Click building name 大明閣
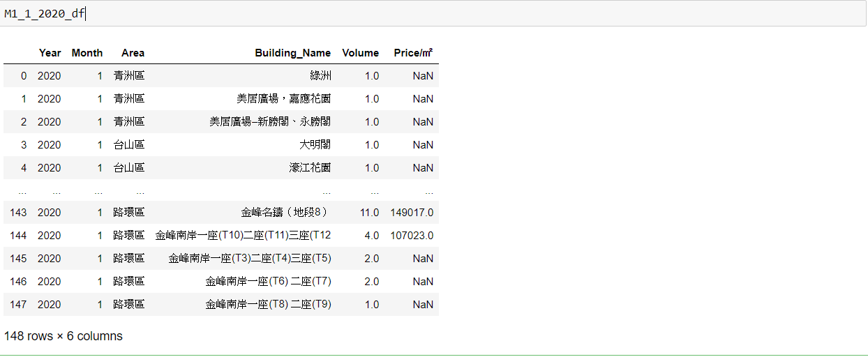Viewport: 868px width, 357px height. click(315, 145)
